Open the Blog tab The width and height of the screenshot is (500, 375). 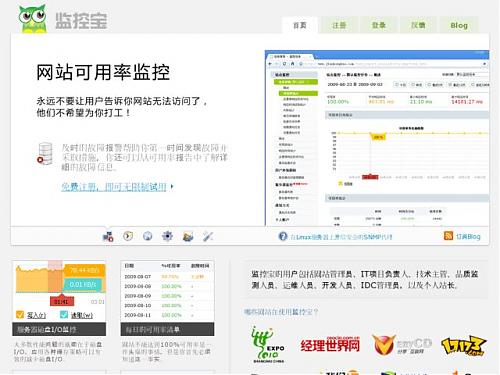click(x=459, y=25)
